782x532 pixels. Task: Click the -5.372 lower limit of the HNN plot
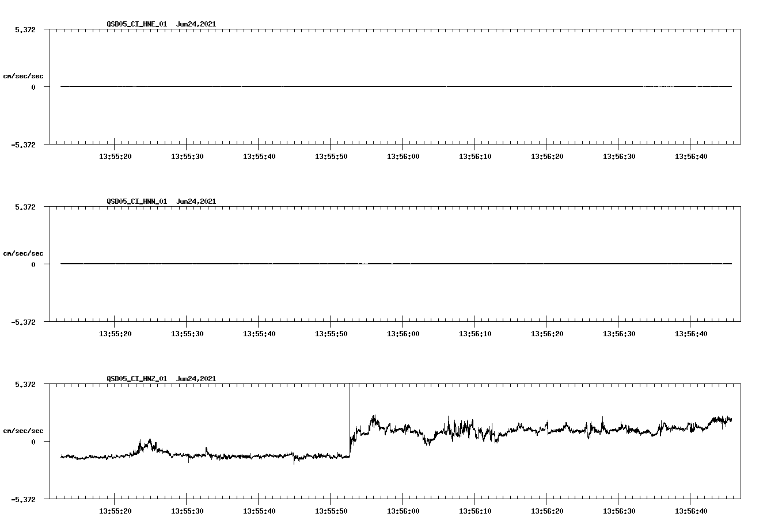(x=23, y=322)
